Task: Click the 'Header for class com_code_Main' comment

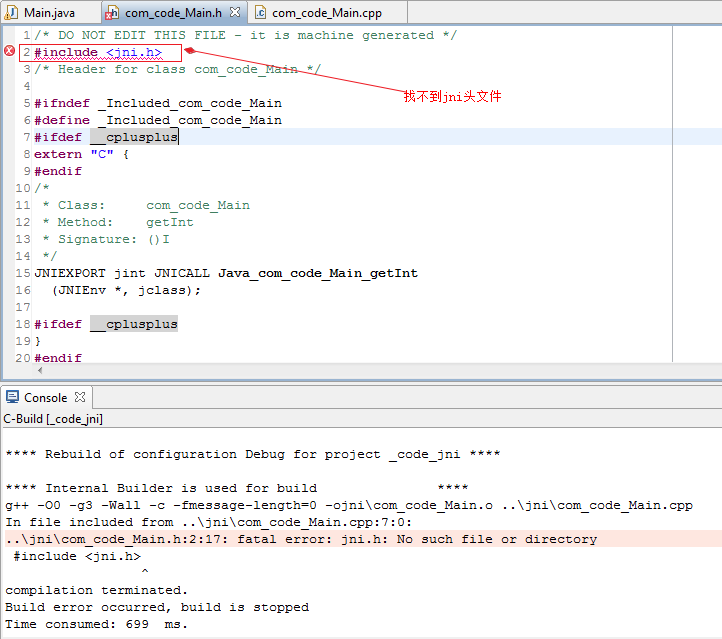Action: (177, 70)
